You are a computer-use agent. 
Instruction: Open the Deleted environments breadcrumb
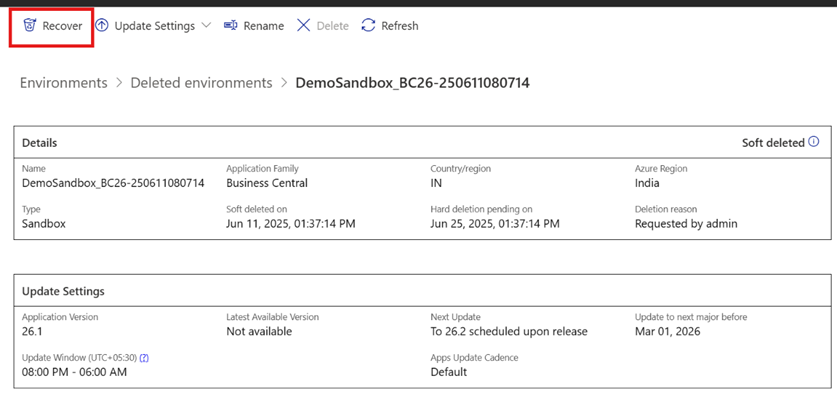tap(202, 83)
